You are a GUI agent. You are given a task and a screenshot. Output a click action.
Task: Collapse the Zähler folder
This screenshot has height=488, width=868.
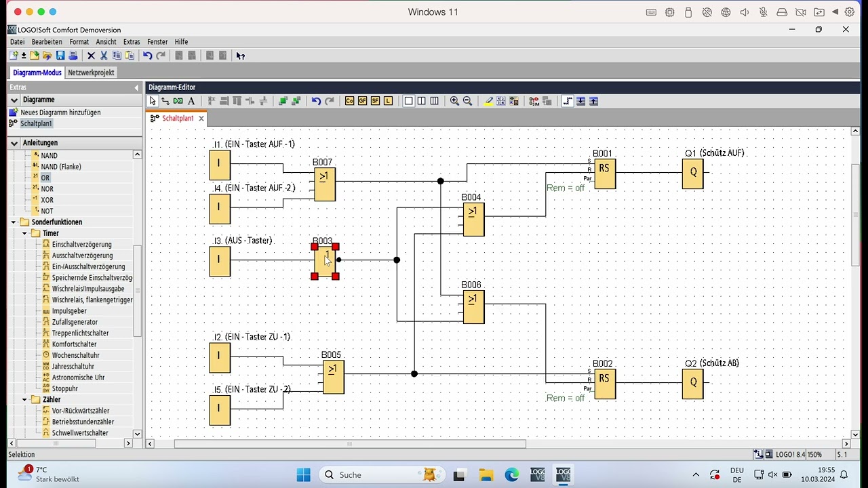24,400
